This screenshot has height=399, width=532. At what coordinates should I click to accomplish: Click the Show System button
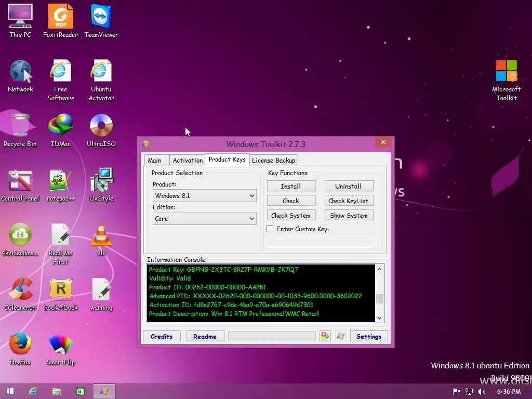tap(349, 215)
